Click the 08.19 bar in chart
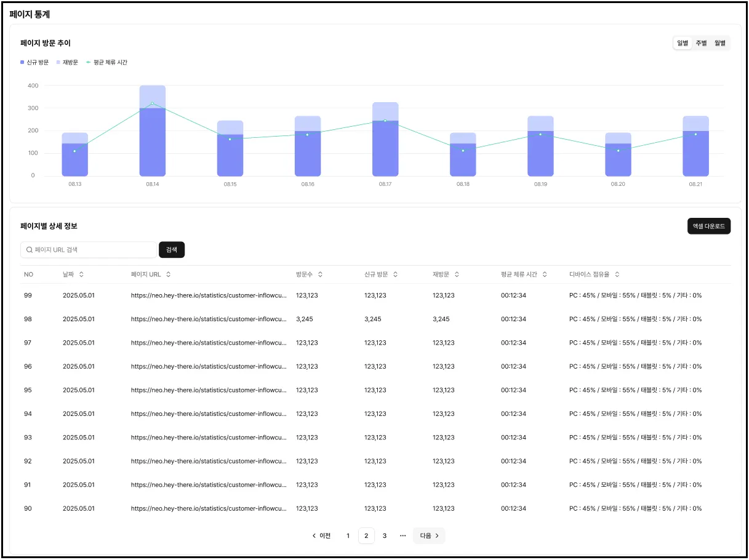Image resolution: width=749 pixels, height=560 pixels. click(540, 146)
